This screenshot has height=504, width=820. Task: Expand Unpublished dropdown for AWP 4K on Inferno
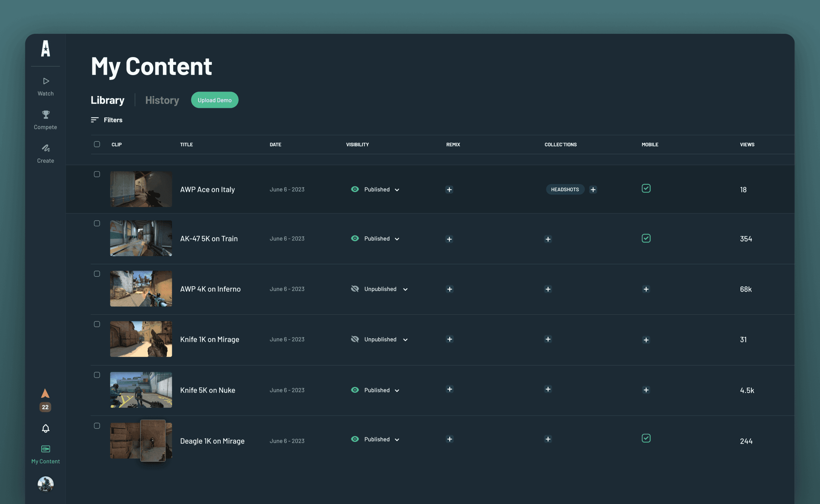point(405,290)
